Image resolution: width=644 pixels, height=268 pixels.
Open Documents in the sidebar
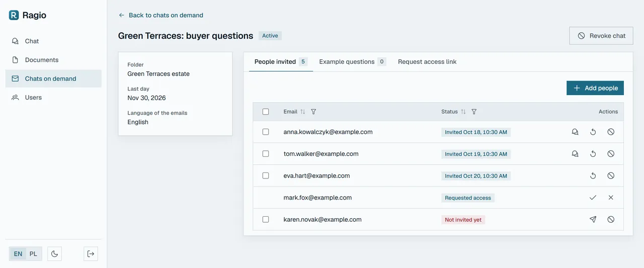pos(53,60)
